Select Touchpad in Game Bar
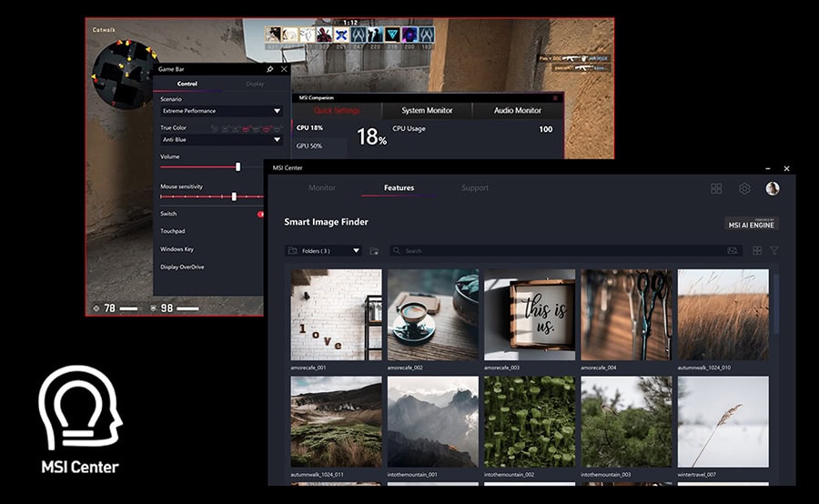819x504 pixels. (172, 231)
